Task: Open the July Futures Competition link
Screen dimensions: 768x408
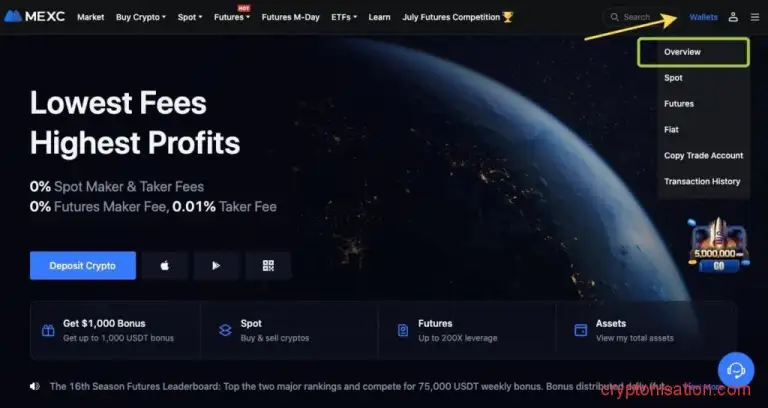Action: [x=457, y=17]
